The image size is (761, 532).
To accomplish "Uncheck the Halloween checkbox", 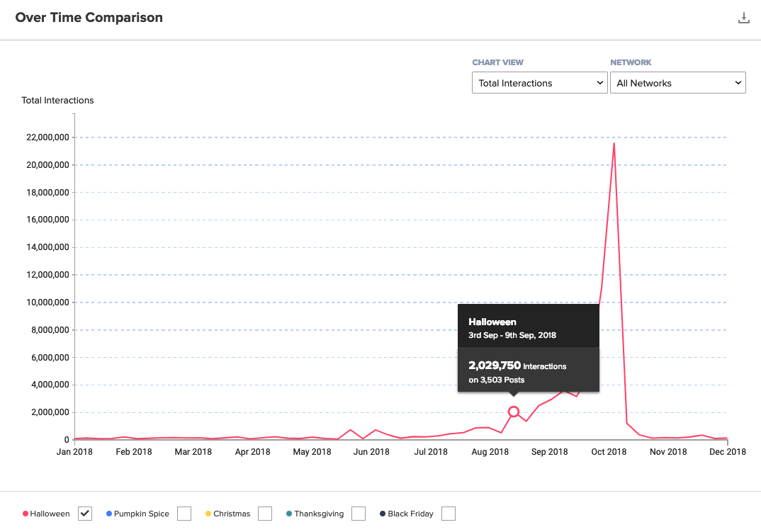I will 86,514.
